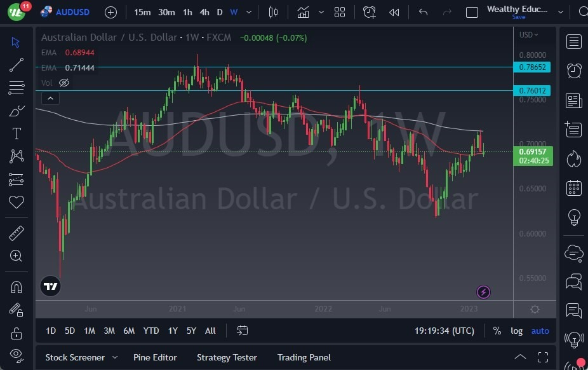Screen dimensions: 588x370
Task: Toggle logarithmic price scale
Action: coord(516,331)
